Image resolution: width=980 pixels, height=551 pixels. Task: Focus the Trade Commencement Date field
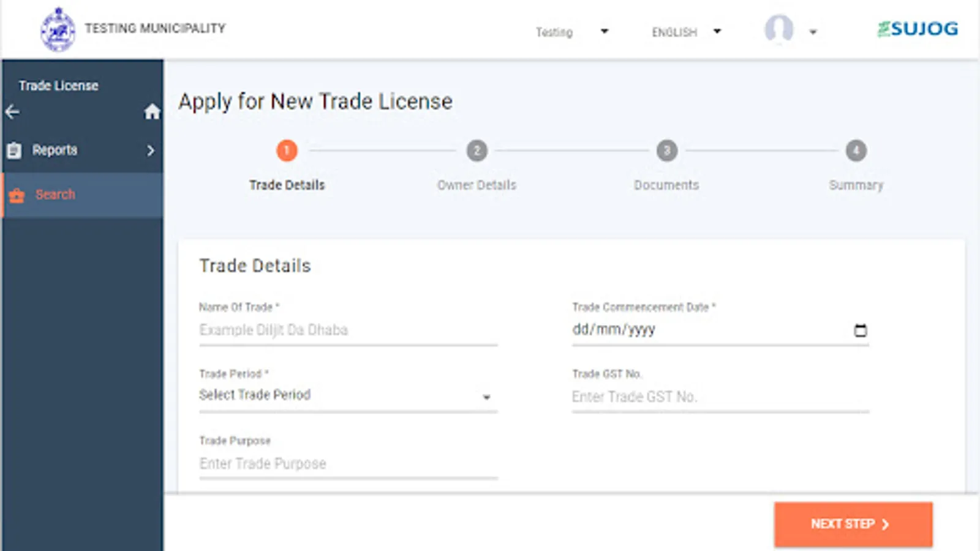pyautogui.click(x=720, y=330)
